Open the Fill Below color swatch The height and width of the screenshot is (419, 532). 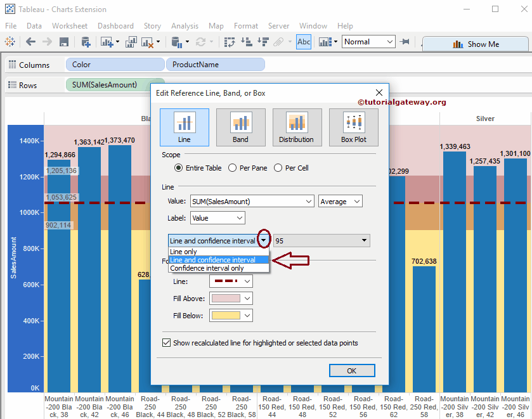pos(231,315)
